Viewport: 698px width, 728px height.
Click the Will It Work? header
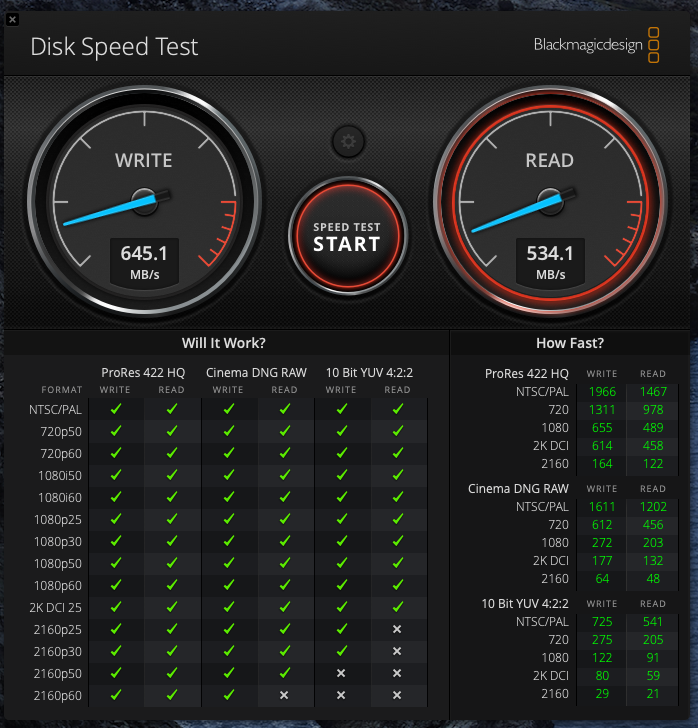224,343
